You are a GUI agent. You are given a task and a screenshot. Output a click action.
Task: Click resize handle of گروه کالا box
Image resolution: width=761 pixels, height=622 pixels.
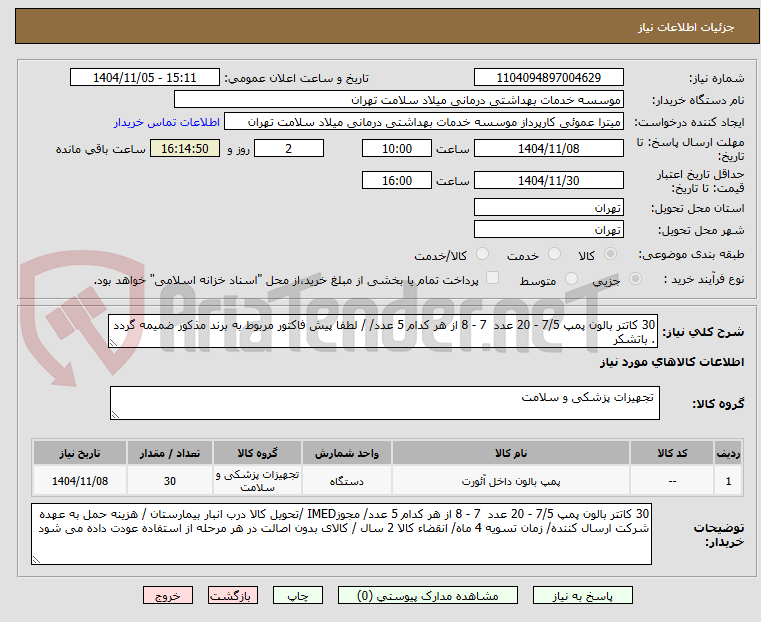coord(115,414)
